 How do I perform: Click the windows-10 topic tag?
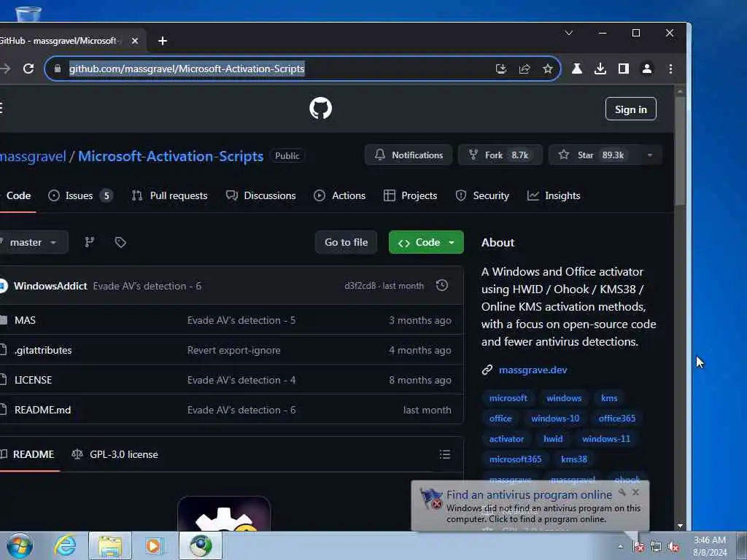coord(555,419)
